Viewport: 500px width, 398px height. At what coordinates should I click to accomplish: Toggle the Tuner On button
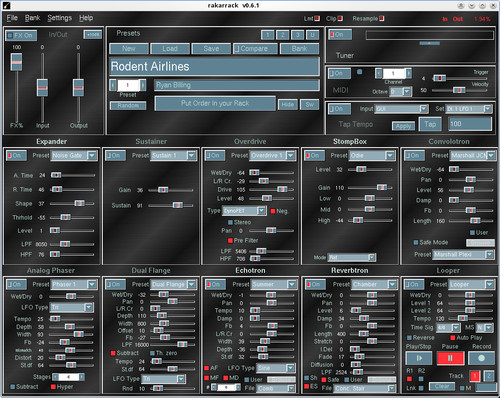[340, 34]
